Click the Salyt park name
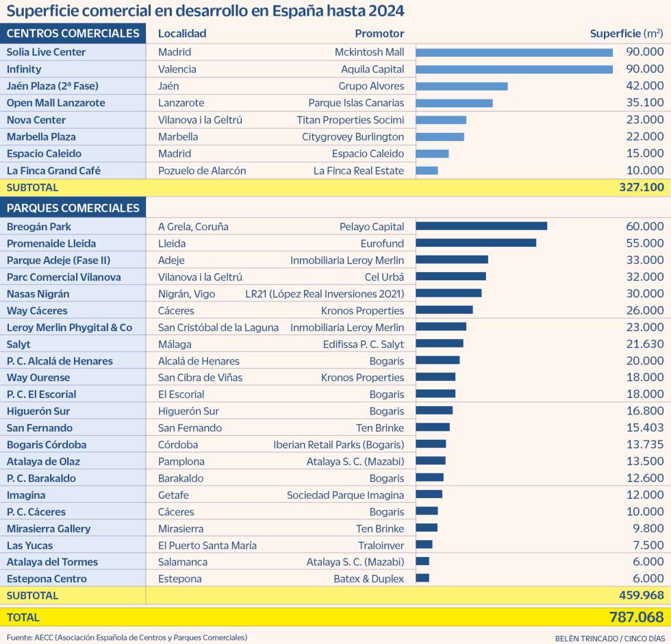The height and width of the screenshot is (644, 671). pyautogui.click(x=18, y=344)
